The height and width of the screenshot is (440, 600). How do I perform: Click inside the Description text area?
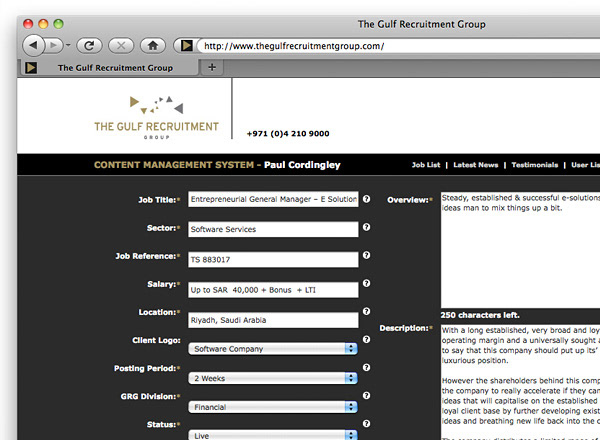click(x=520, y=383)
